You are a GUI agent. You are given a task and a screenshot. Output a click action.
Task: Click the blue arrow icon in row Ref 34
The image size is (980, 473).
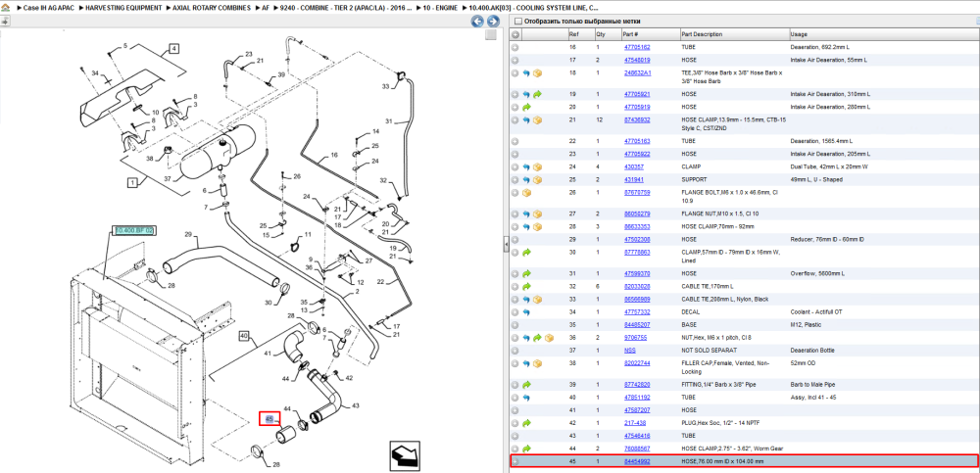pyautogui.click(x=526, y=311)
